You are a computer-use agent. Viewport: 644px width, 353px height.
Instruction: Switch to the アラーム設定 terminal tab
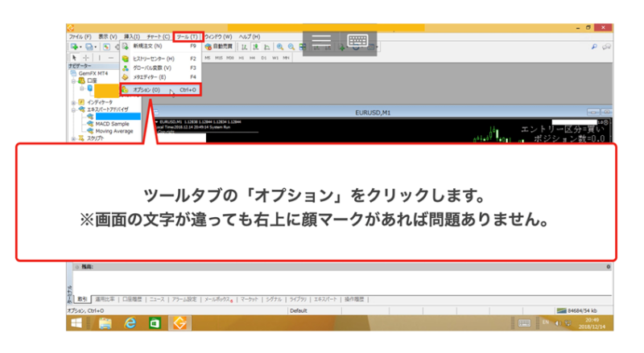pos(184,300)
